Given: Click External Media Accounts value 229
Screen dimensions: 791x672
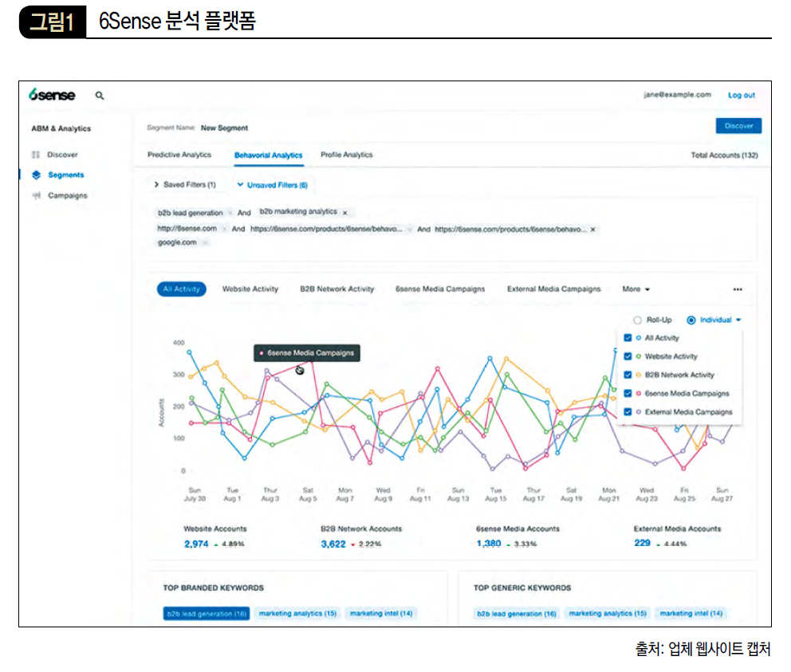Looking at the screenshot, I should point(642,543).
